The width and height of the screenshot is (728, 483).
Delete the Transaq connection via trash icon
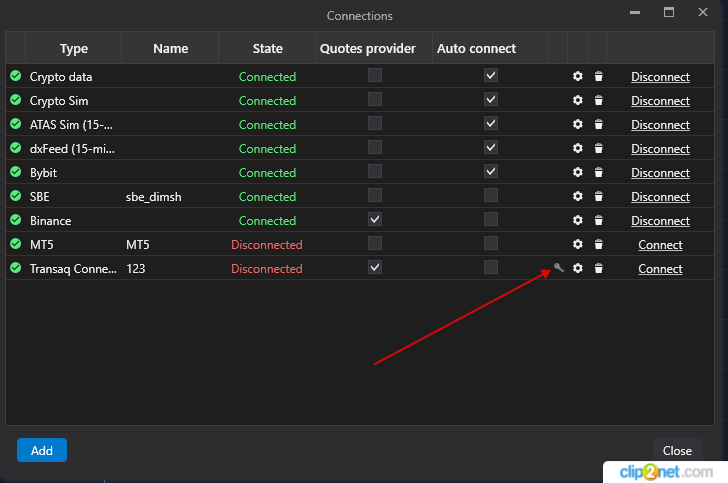pos(598,268)
